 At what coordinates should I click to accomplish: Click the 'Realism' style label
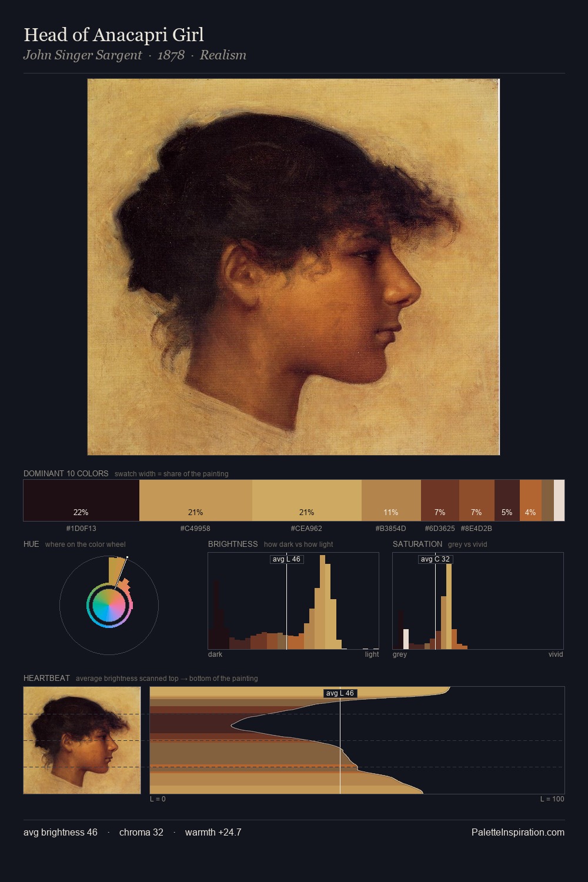tap(223, 55)
